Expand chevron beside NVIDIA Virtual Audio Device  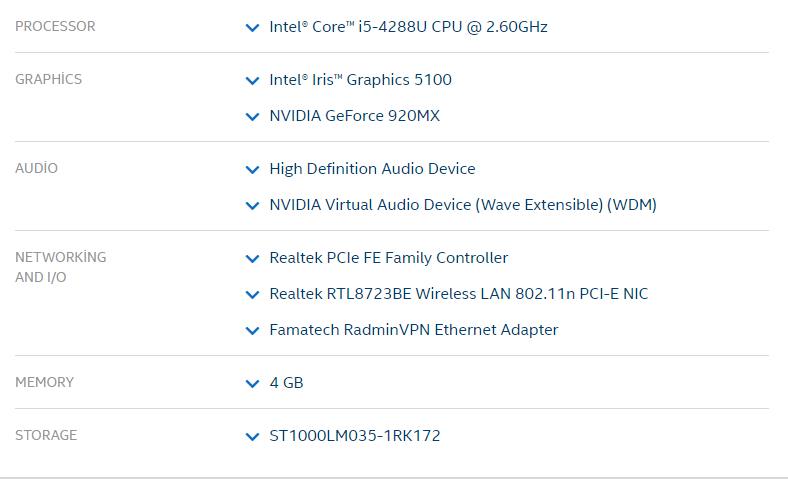pyautogui.click(x=252, y=206)
